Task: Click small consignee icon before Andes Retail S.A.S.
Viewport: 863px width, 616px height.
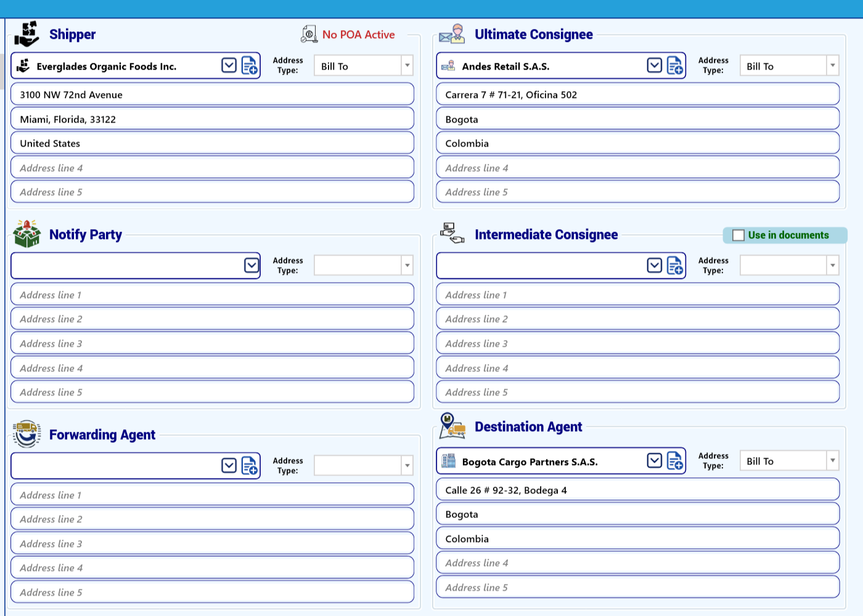Action: [448, 66]
